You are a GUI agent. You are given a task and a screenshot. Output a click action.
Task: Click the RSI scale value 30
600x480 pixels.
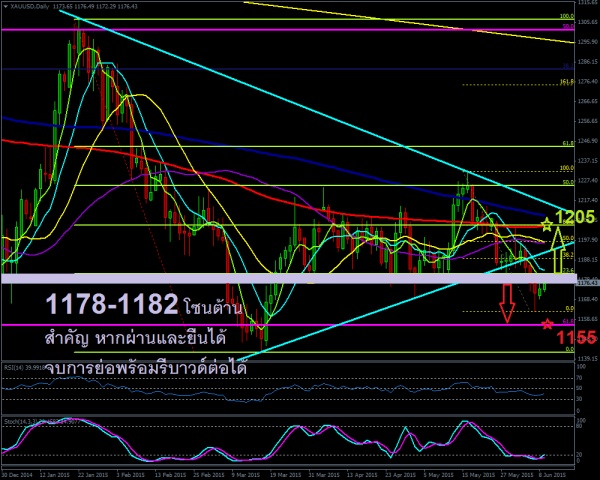tap(579, 399)
